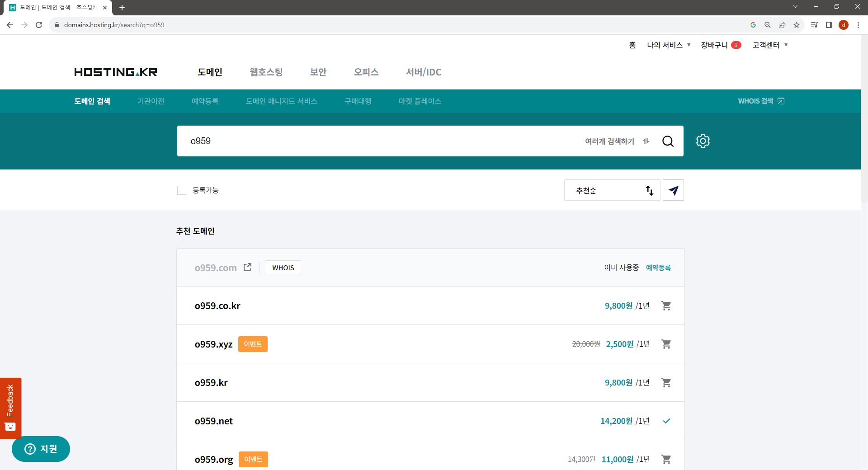Open 기관이전 tab

pyautogui.click(x=151, y=101)
